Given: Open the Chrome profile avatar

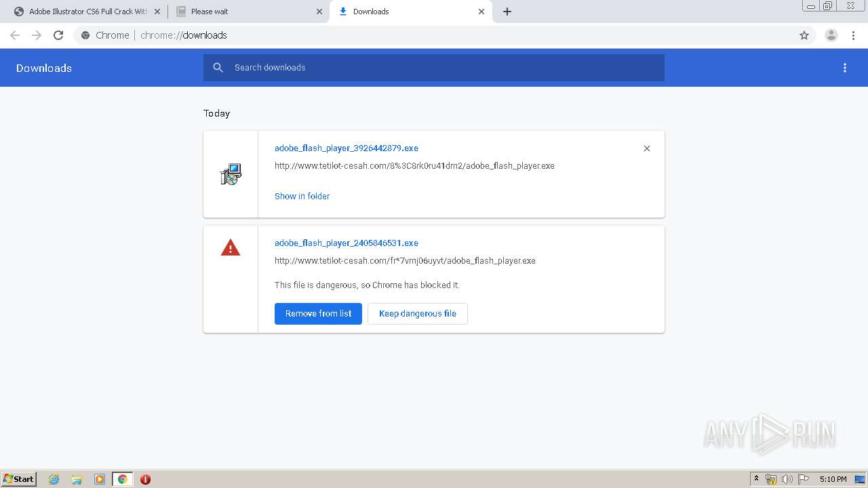Looking at the screenshot, I should pos(831,35).
